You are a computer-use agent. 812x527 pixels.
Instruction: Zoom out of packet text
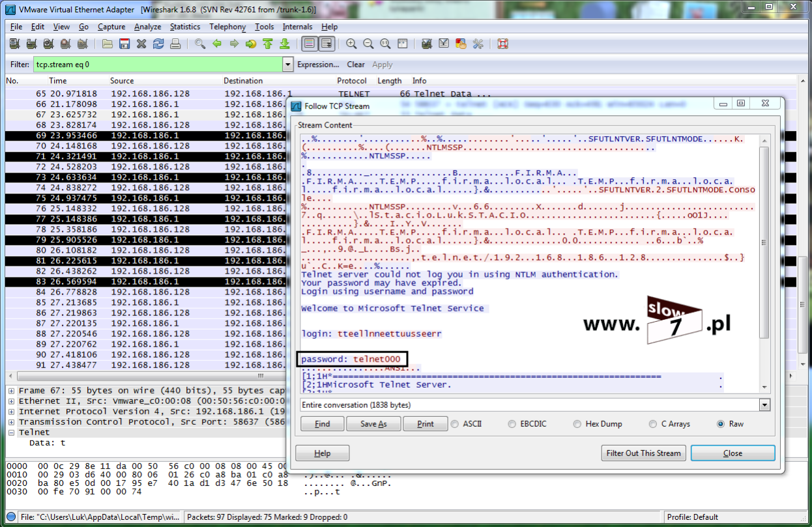click(368, 44)
